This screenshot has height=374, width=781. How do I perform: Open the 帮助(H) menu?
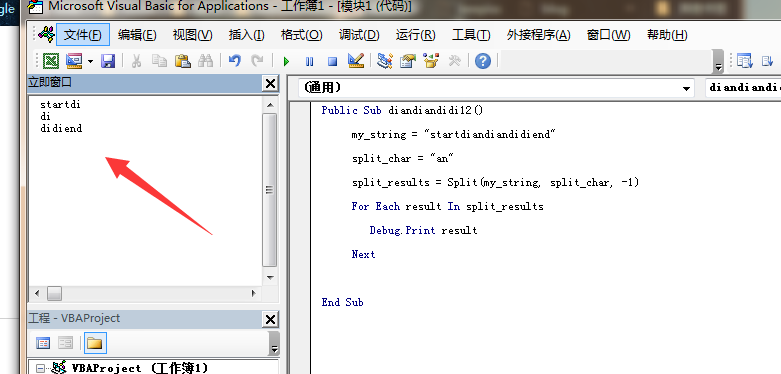[x=667, y=35]
